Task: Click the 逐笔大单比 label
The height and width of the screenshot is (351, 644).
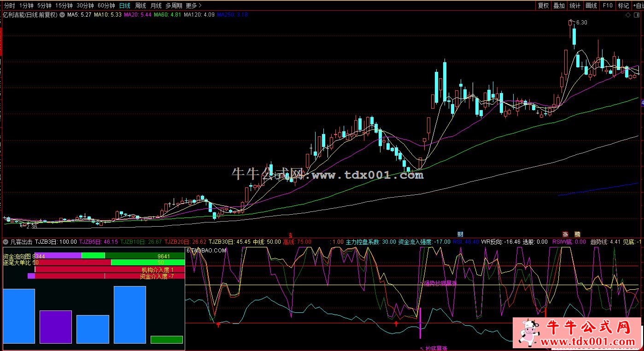Action: (x=17, y=263)
